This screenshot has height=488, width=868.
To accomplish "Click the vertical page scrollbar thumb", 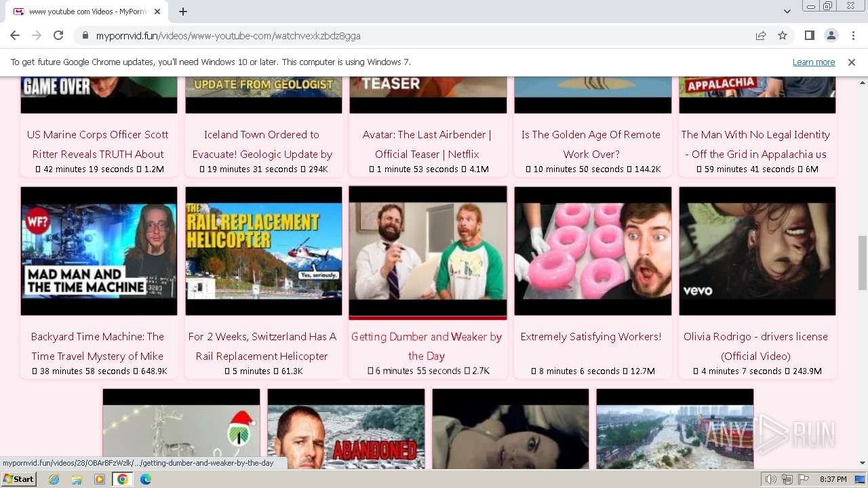I will click(862, 263).
